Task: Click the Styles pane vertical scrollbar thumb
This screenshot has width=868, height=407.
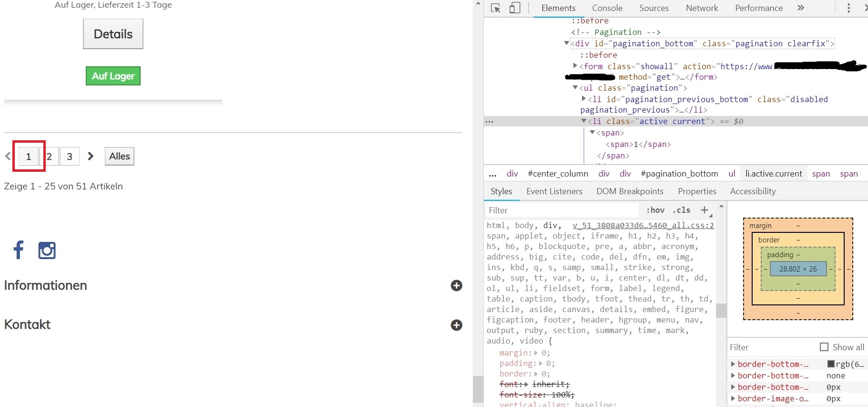Action: 721,311
